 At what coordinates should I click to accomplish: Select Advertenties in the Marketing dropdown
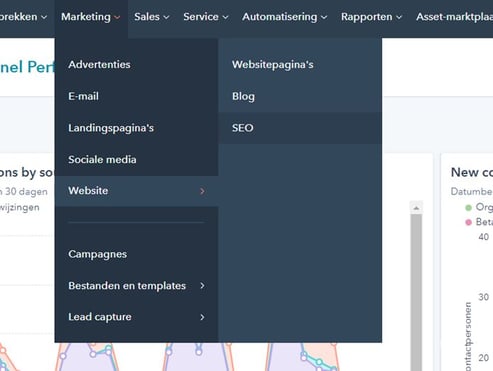(x=137, y=64)
